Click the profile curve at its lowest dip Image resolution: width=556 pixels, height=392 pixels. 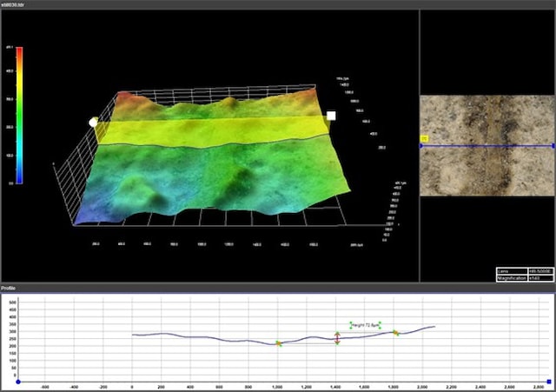tap(271, 342)
